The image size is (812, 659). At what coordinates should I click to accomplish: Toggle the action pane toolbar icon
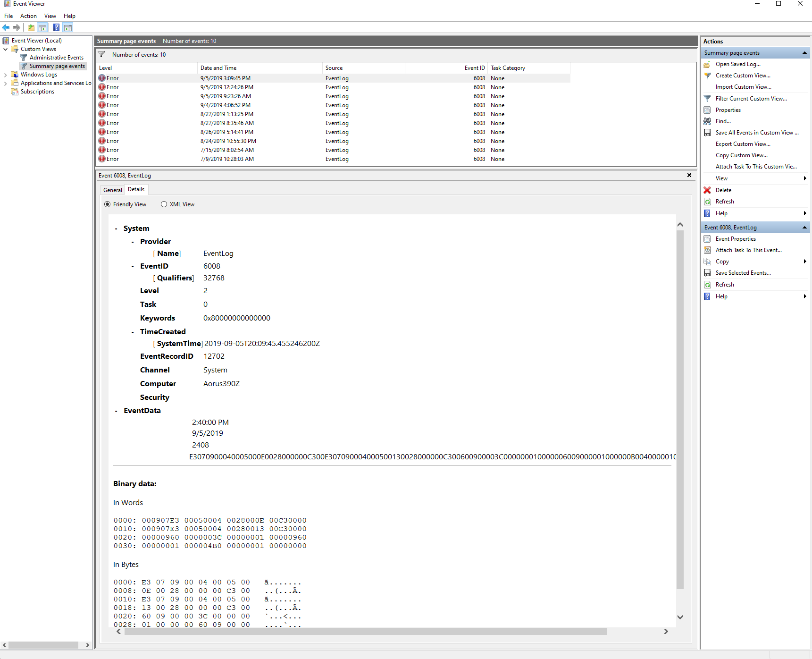point(68,27)
